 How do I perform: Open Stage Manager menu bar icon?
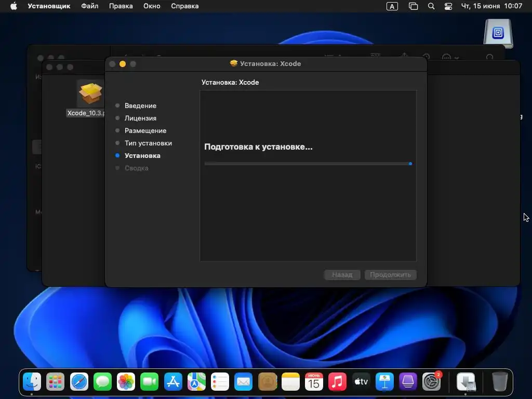click(413, 6)
